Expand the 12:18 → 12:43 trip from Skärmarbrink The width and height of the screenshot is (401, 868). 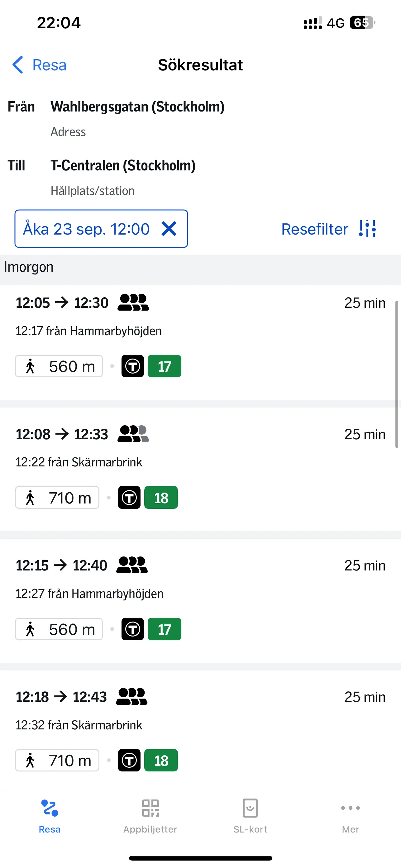[236, 725]
